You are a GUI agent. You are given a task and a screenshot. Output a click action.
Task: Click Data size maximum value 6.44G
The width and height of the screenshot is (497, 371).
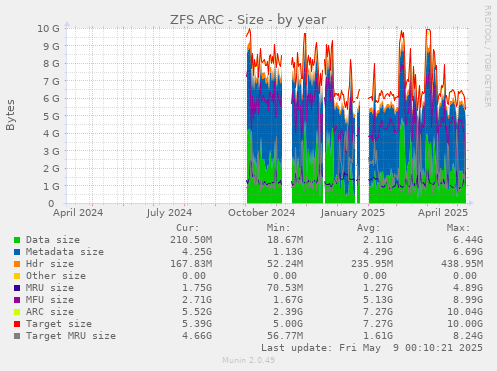tap(468, 240)
